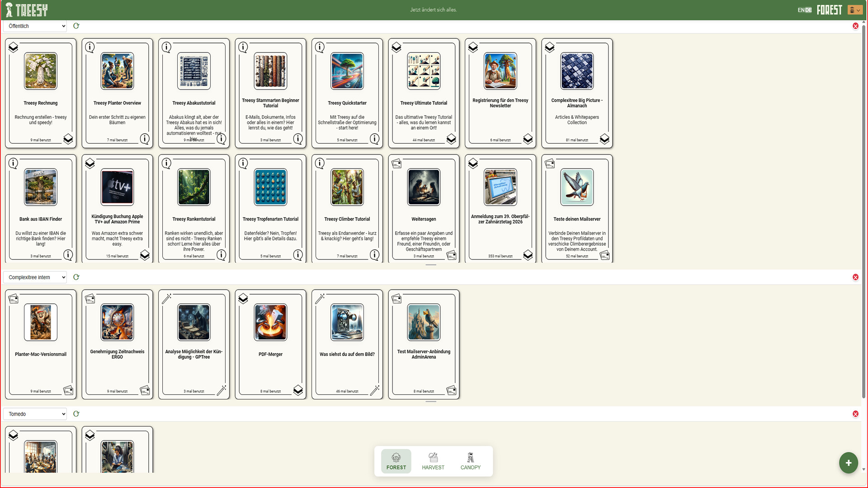Viewport: 868px width, 488px height.
Task: Click wand icon on Was siehst du auf dem Bild card
Action: coord(320,298)
